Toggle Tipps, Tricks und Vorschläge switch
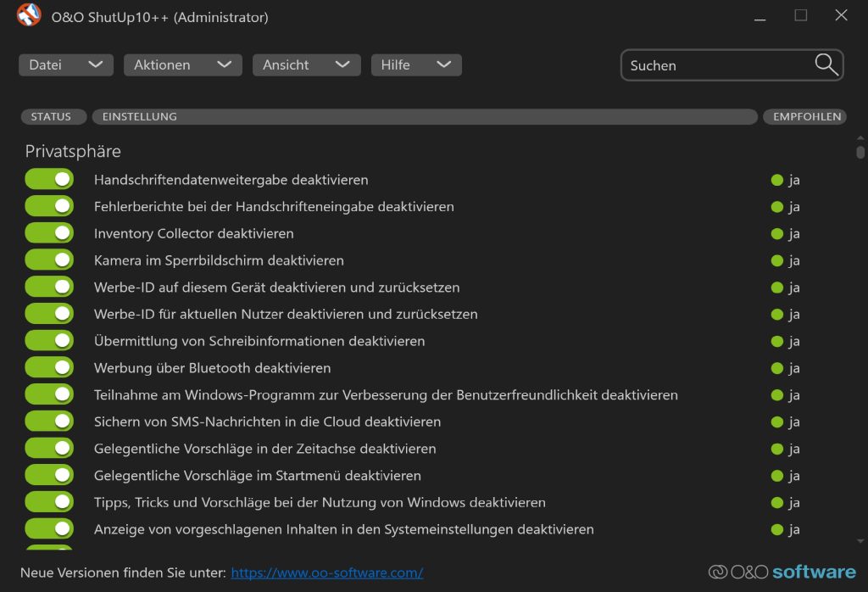 pos(49,502)
